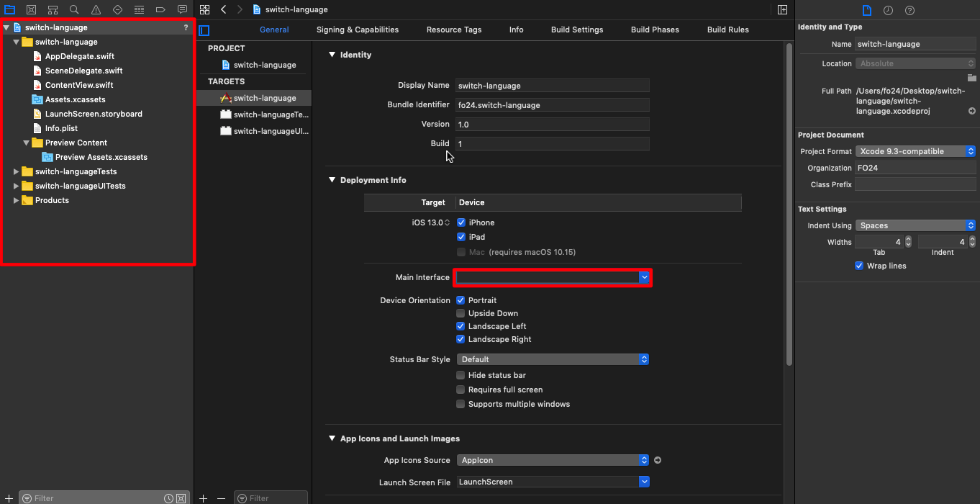The width and height of the screenshot is (980, 504).
Task: Show the History inspector clock icon
Action: point(888,10)
